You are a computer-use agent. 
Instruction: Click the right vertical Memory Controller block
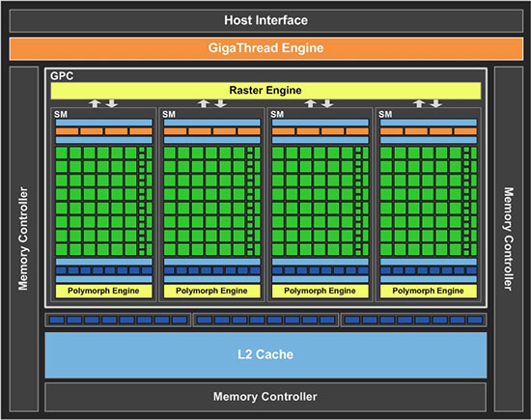pos(509,238)
